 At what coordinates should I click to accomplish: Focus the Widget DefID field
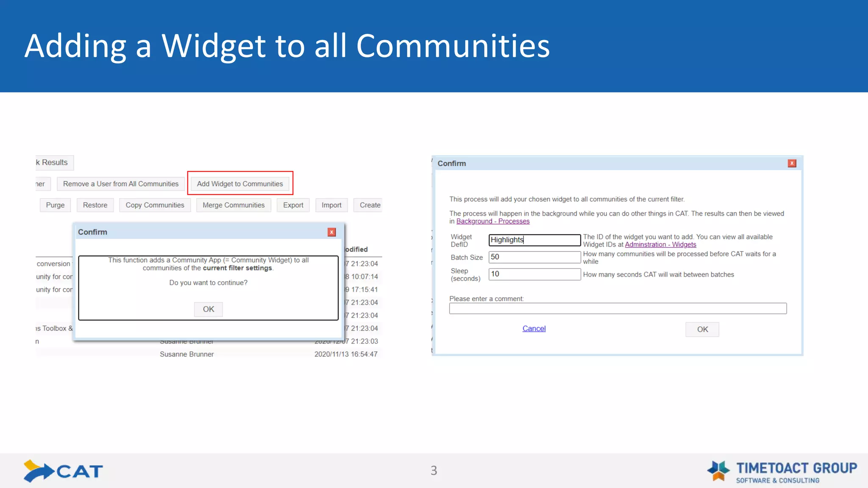point(534,240)
